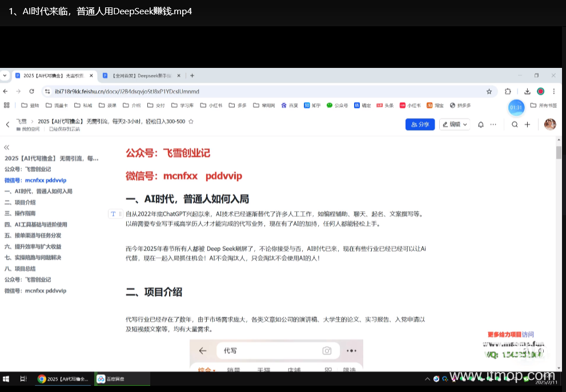566x392 pixels.
Task: Click the document vertical scrollbar thumb
Action: point(559,152)
